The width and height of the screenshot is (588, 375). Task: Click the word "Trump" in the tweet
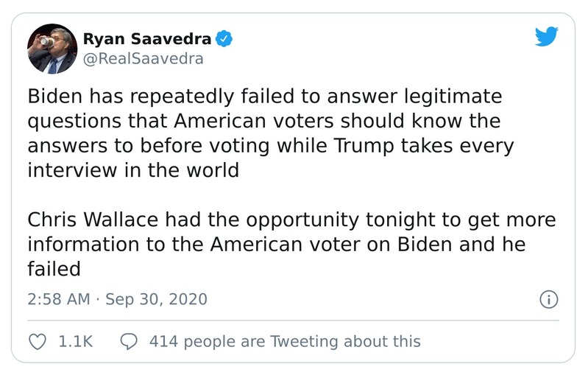pyautogui.click(x=366, y=145)
